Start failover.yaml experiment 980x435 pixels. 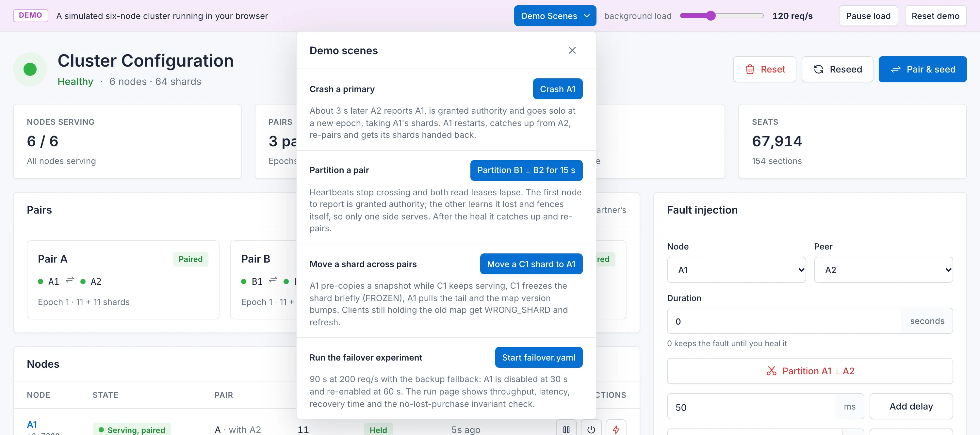pyautogui.click(x=538, y=357)
